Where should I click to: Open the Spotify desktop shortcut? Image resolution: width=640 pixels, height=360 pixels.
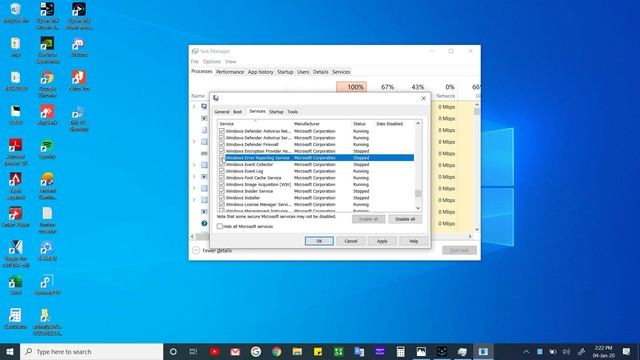(47, 149)
